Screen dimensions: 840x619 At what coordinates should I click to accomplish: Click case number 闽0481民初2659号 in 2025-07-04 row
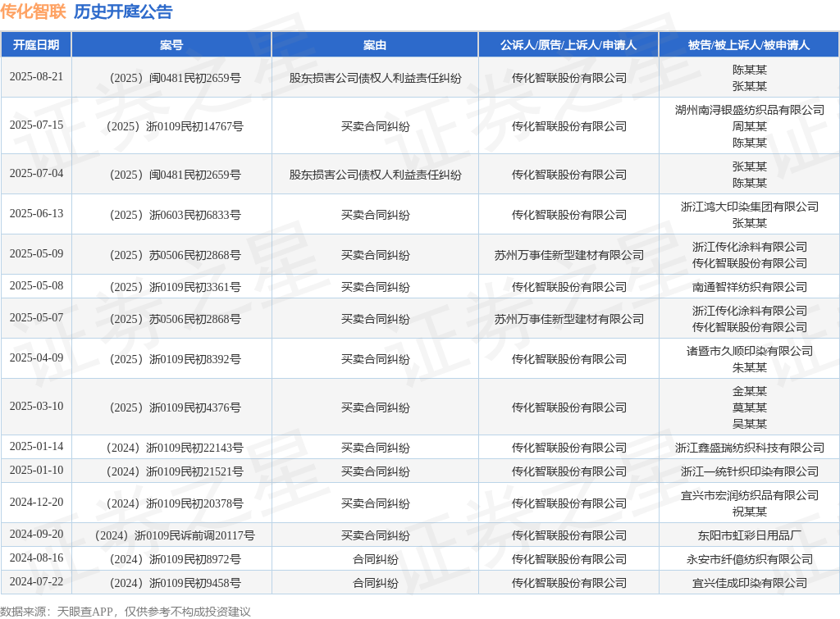tap(176, 175)
